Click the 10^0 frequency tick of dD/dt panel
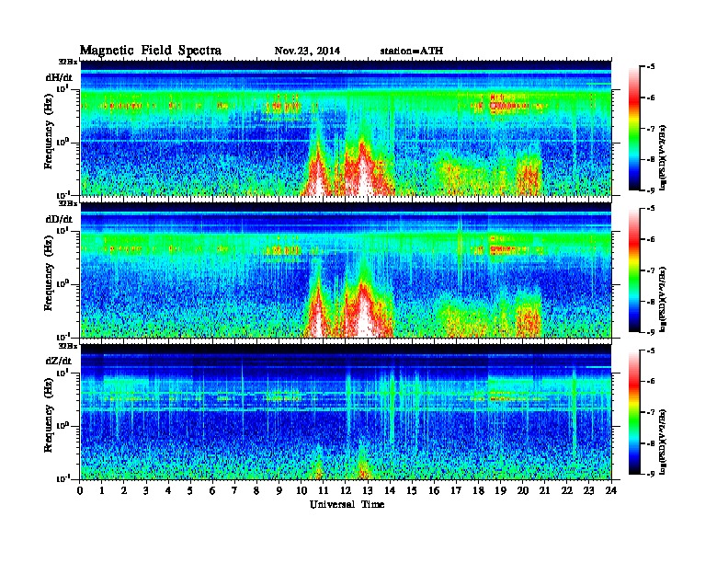Screen dimensions: 728x563 (x=63, y=283)
